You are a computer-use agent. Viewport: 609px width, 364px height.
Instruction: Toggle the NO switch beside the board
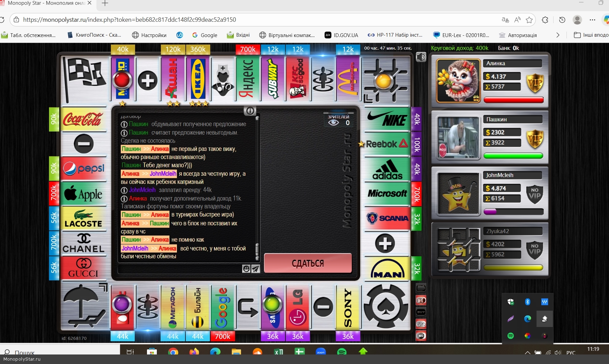pos(421,336)
